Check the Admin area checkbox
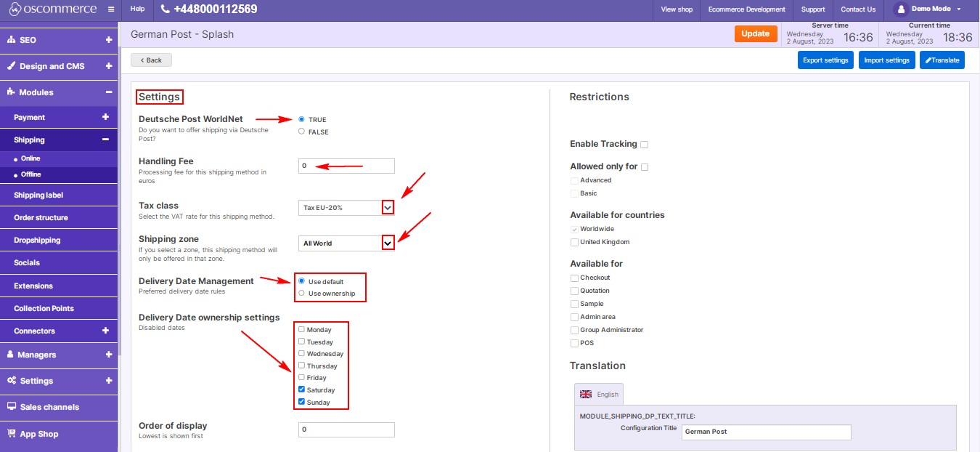This screenshot has height=452, width=980. (575, 317)
